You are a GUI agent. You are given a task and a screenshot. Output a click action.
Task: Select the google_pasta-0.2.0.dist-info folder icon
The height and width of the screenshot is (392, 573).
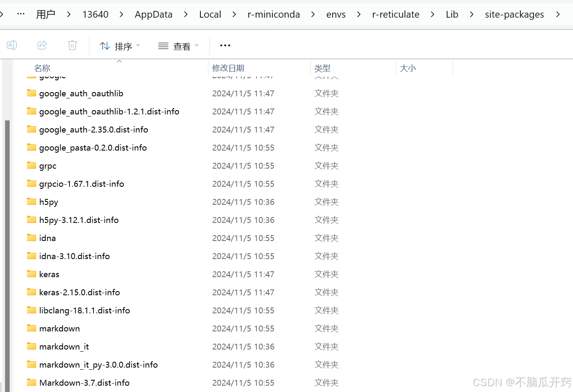pyautogui.click(x=32, y=147)
